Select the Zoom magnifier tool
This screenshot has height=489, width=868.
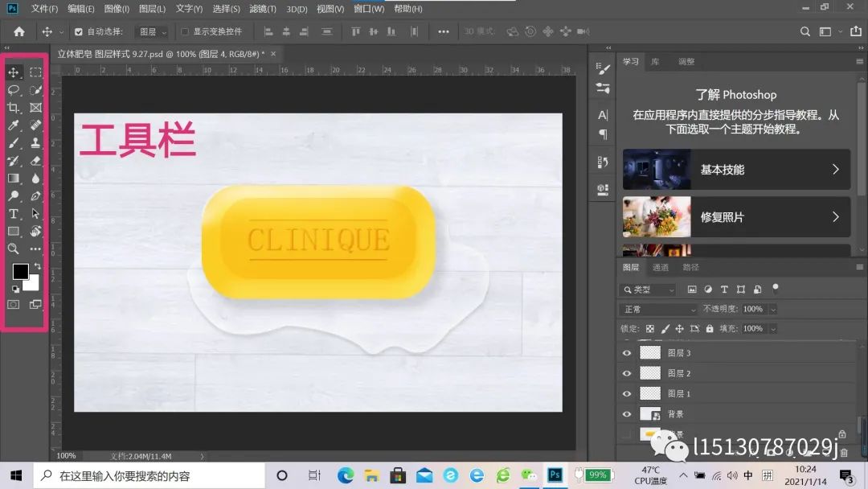click(14, 249)
